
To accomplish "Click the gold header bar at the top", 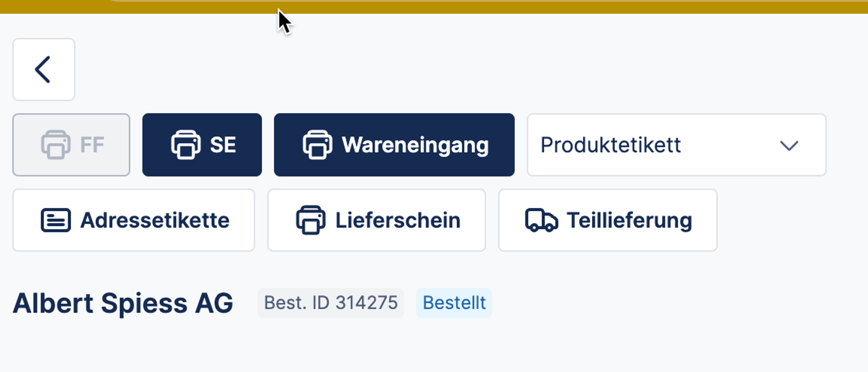I will [434, 6].
